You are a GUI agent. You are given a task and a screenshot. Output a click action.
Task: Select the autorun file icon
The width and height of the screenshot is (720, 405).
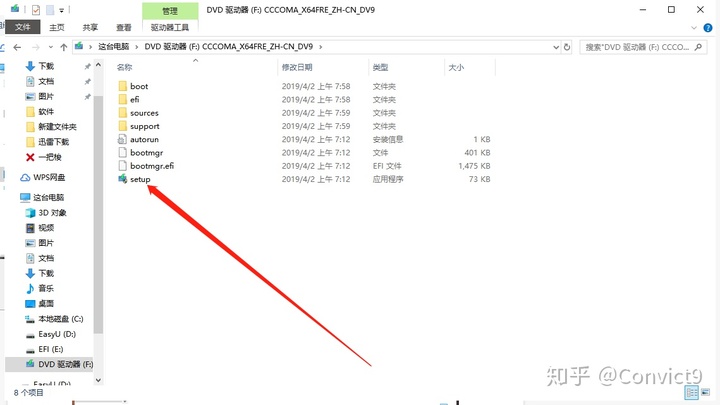point(122,139)
